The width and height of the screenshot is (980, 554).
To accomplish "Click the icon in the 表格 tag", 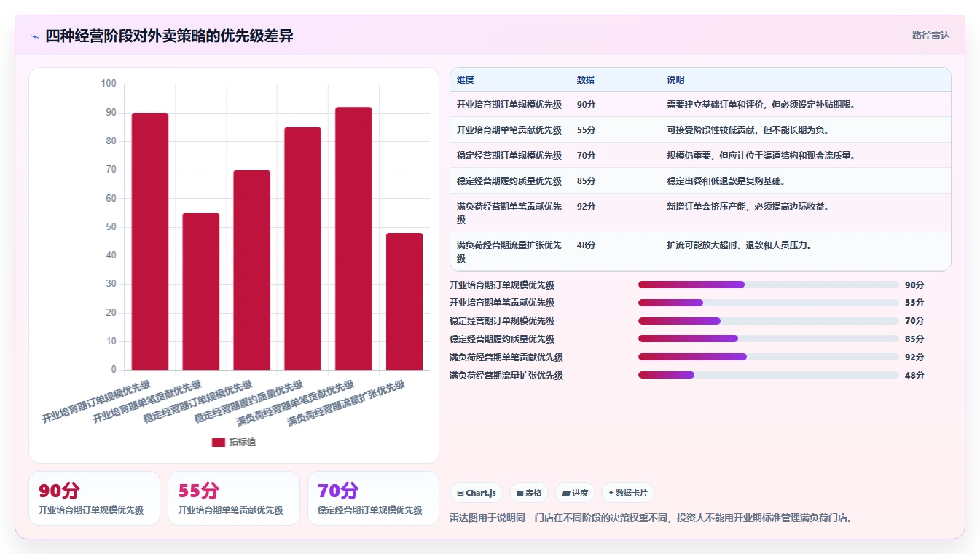I will click(520, 493).
